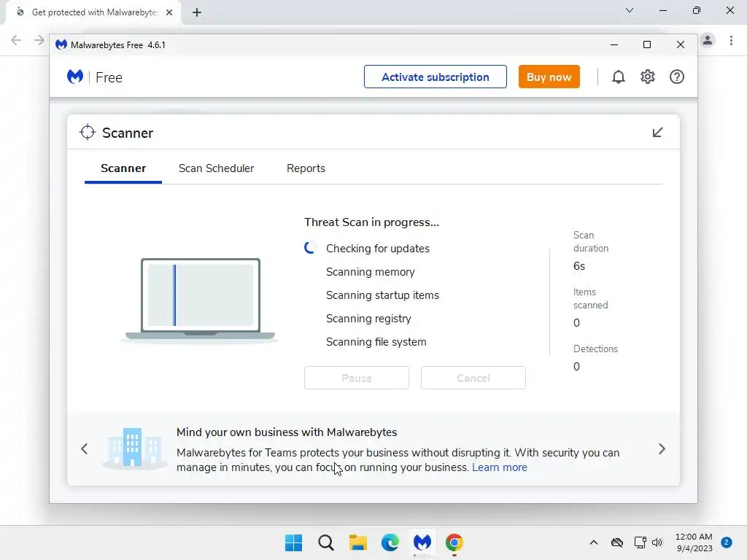Switch to Scan Scheduler tab
Viewport: 747px width, 560px height.
pyautogui.click(x=216, y=168)
